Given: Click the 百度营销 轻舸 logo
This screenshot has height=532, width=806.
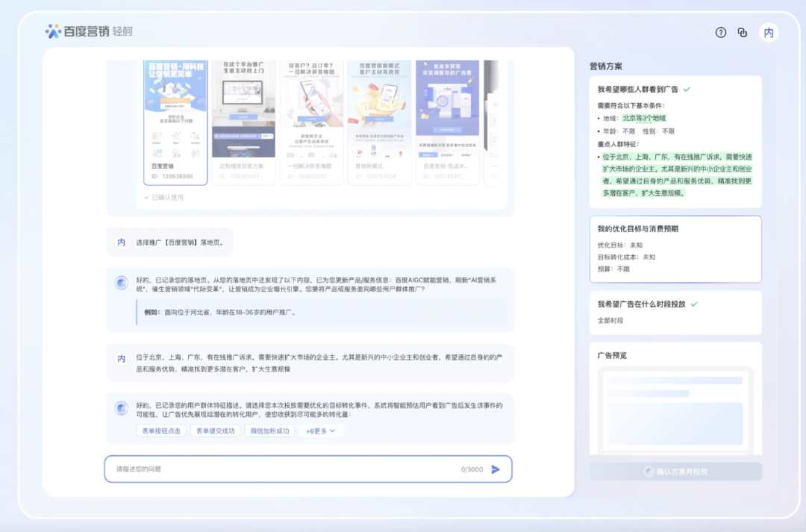Looking at the screenshot, I should point(89,31).
